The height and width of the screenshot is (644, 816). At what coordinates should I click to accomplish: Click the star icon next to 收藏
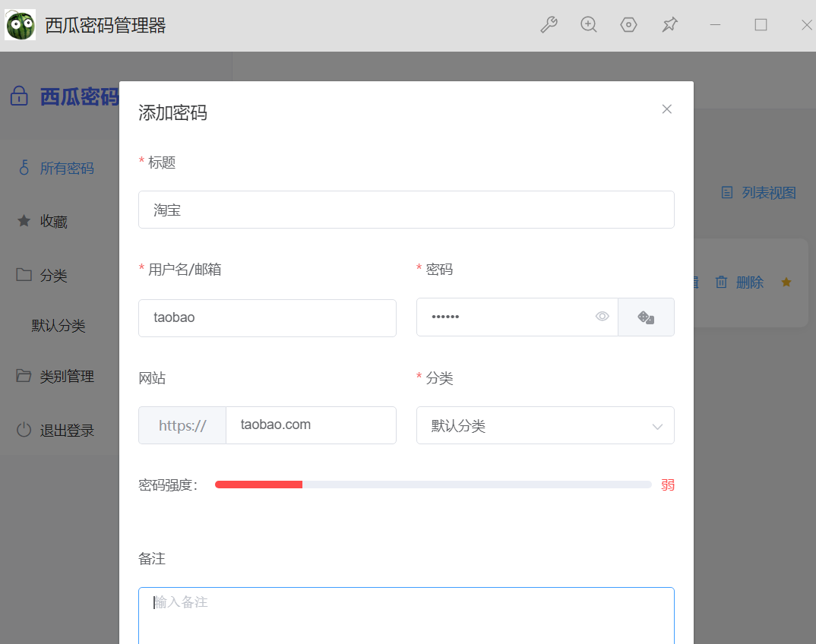tap(24, 220)
